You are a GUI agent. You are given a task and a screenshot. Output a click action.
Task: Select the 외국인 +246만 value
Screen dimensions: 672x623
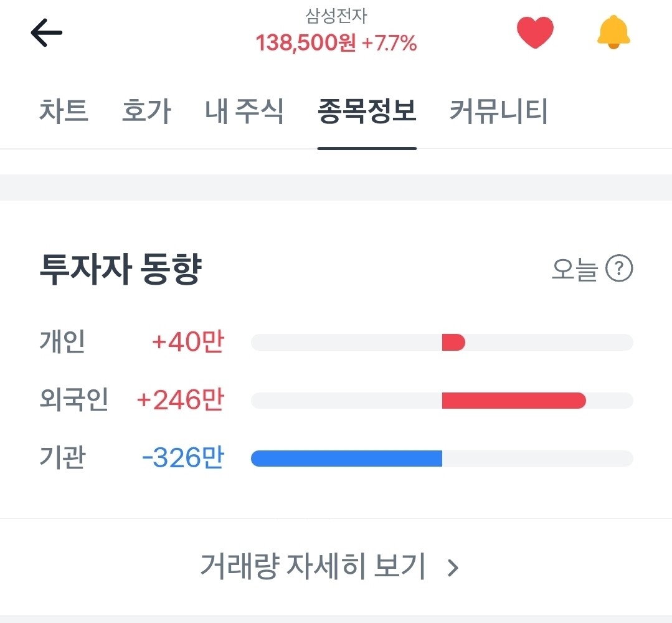[x=180, y=399]
